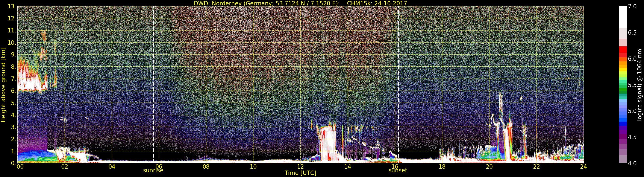Click the time axis tick "12"

click(300, 166)
